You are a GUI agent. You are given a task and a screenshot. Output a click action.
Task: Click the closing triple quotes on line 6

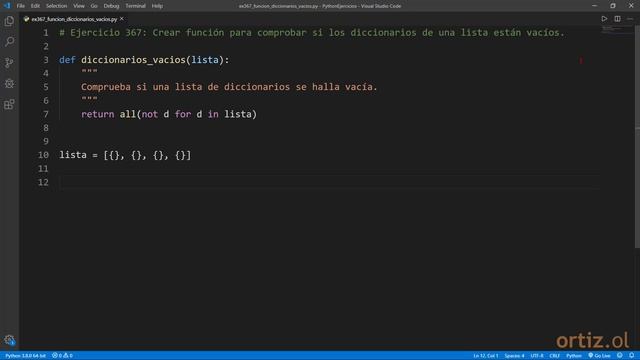click(x=89, y=99)
